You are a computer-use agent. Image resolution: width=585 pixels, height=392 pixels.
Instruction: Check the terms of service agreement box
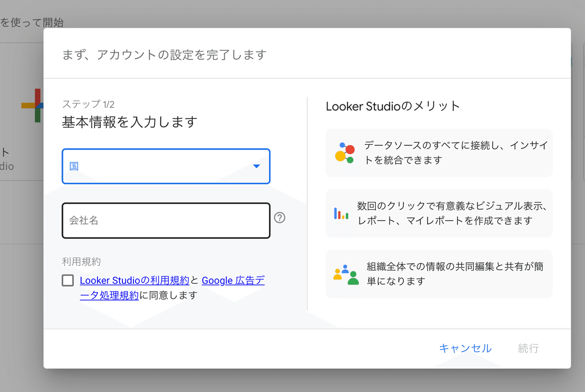point(68,280)
